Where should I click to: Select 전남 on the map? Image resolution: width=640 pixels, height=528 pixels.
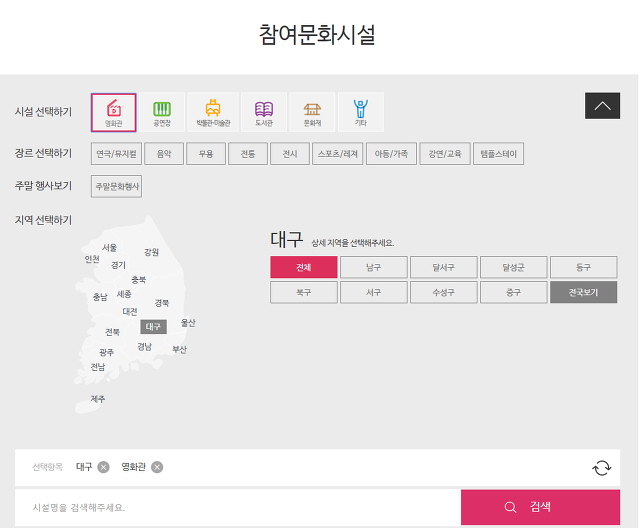(x=98, y=367)
